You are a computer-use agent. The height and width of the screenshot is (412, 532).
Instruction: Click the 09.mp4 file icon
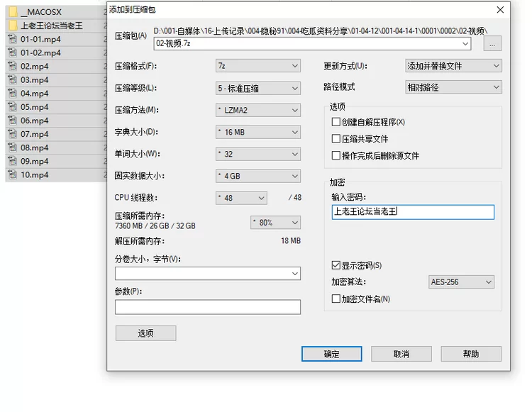pyautogui.click(x=13, y=161)
